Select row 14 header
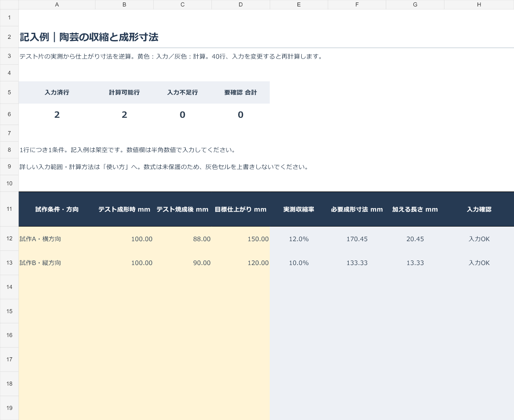Image resolution: width=514 pixels, height=420 pixels. (9, 287)
